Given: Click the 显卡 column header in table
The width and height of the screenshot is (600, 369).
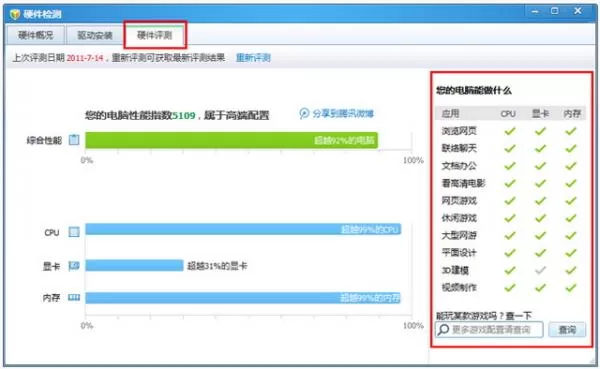Looking at the screenshot, I should (x=540, y=114).
